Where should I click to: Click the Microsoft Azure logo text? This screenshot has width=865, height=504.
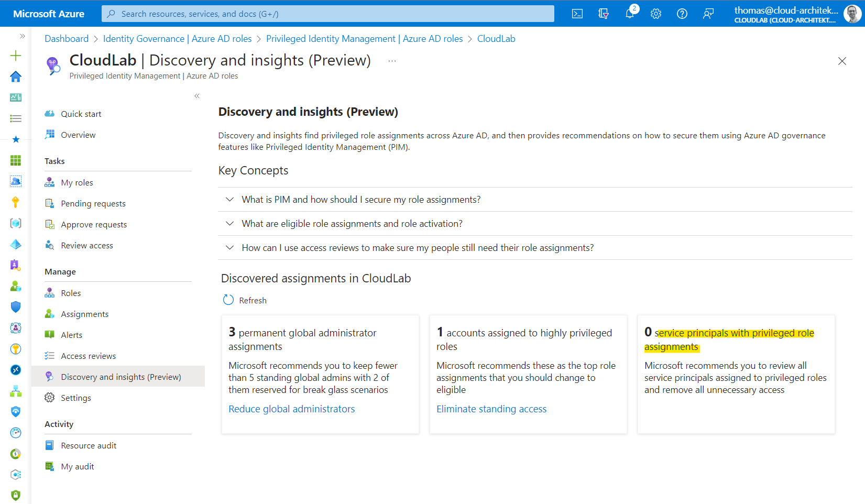pos(49,14)
